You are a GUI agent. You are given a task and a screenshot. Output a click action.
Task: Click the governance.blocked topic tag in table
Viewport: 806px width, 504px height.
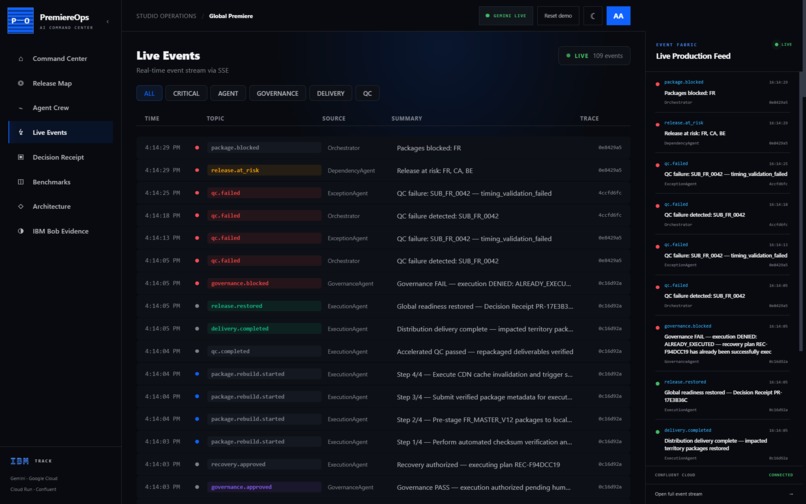pyautogui.click(x=264, y=283)
